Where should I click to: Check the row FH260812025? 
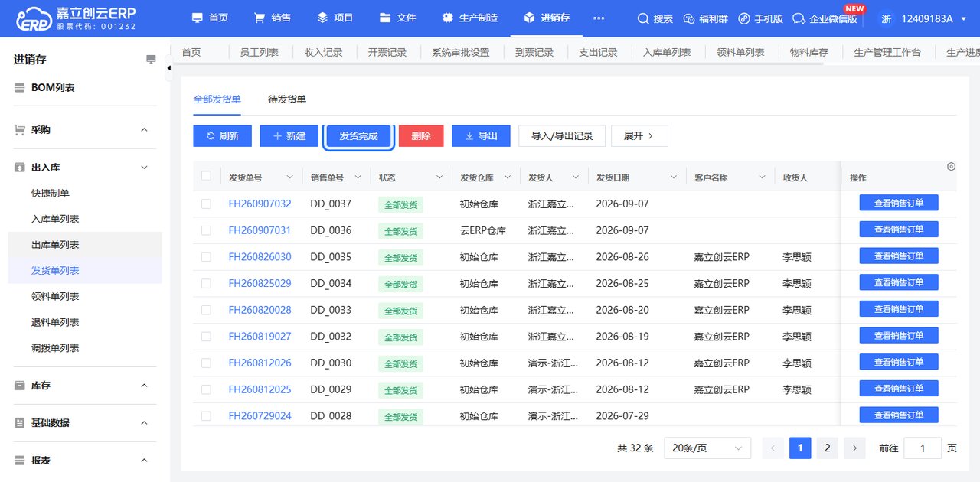(206, 389)
